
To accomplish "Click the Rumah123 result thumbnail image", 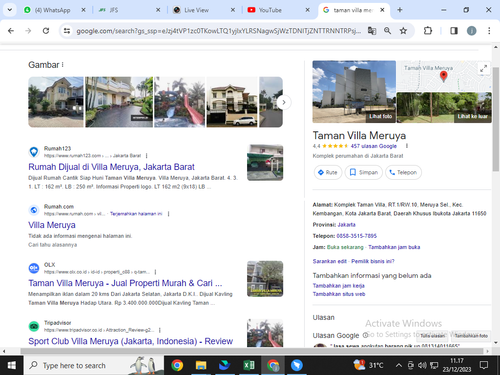I will 265,163.
